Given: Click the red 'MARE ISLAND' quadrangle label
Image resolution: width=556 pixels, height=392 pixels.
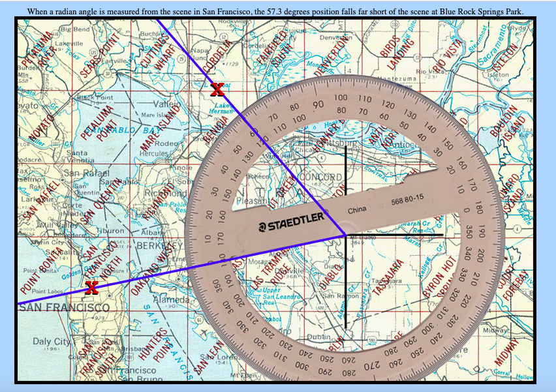Looking at the screenshot, I should tap(161, 128).
